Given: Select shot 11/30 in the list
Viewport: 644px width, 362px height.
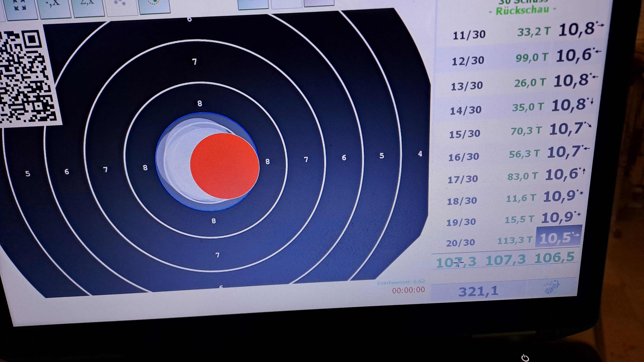Looking at the screenshot, I should pos(469,35).
